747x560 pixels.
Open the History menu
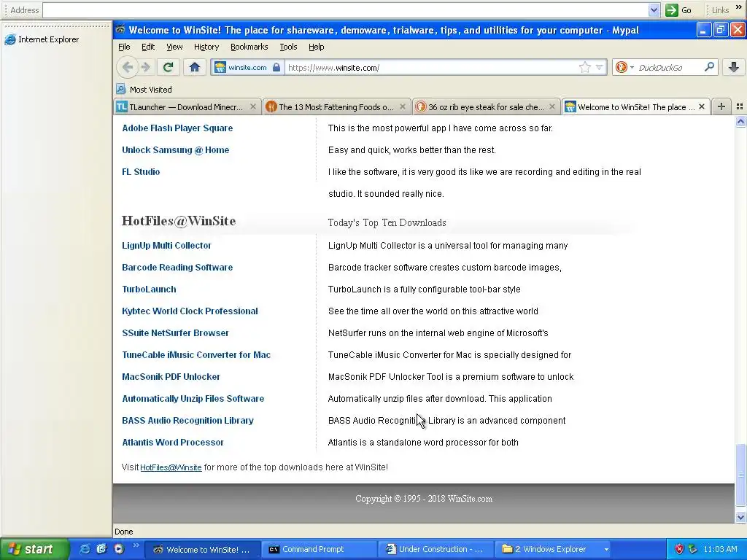206,47
